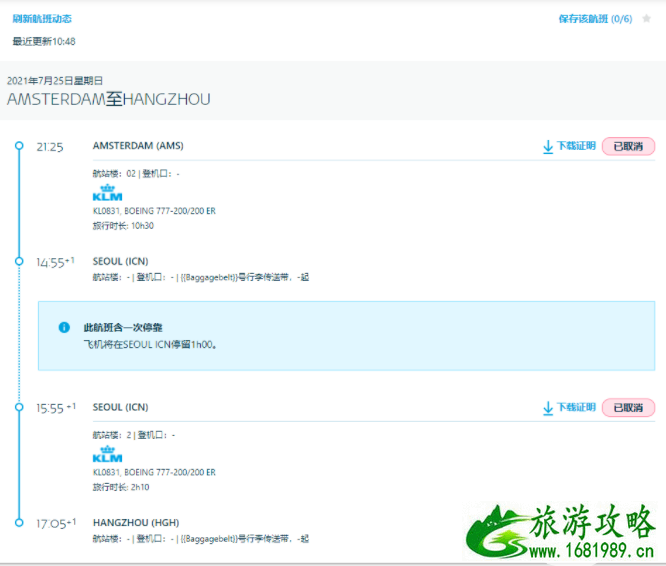The height and width of the screenshot is (566, 666).
Task: Select timeline marker at 21:25
Action: (x=19, y=146)
